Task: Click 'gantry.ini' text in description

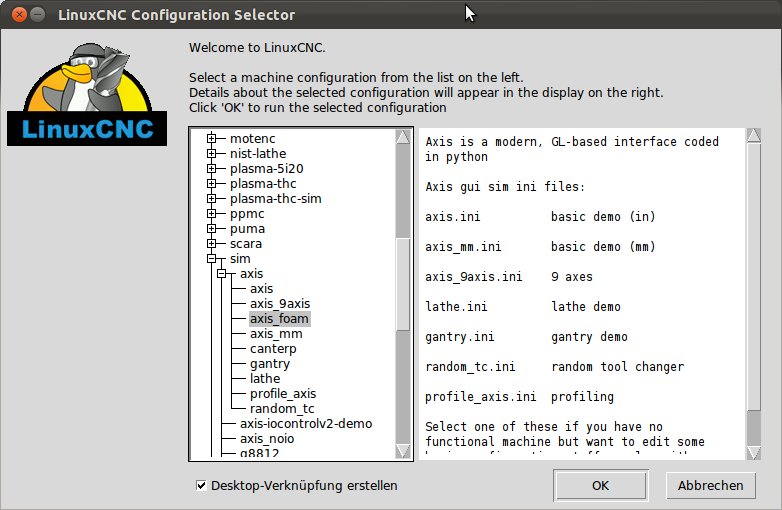Action: click(x=459, y=337)
